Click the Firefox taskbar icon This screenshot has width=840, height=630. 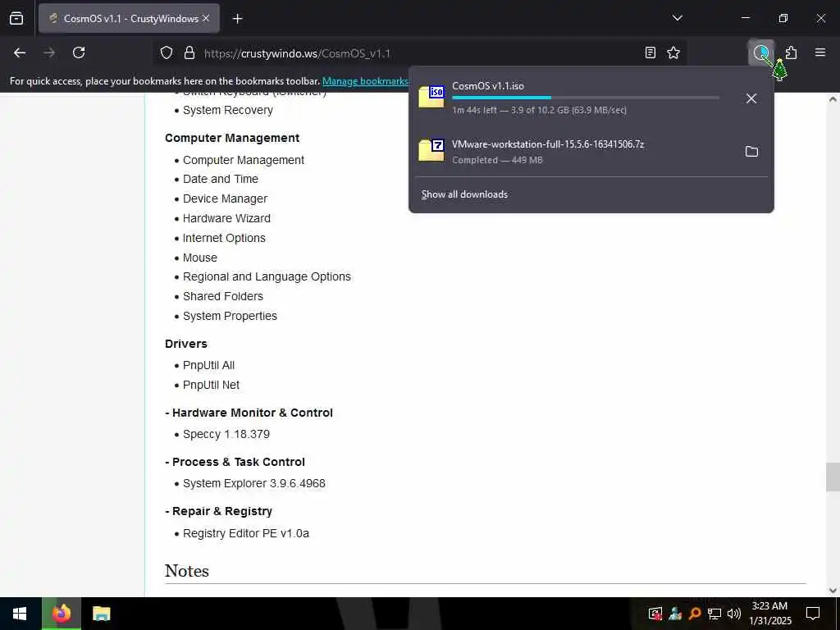tap(62, 614)
